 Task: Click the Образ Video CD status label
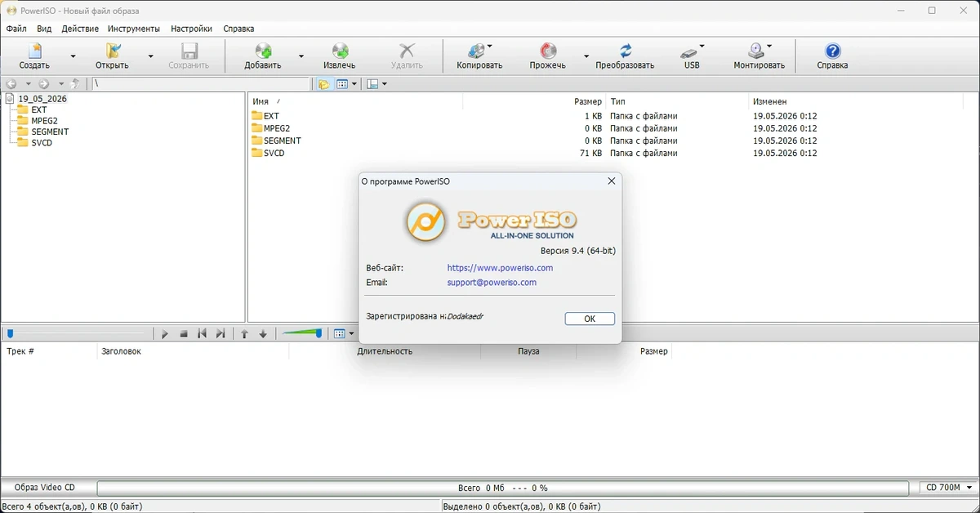45,488
